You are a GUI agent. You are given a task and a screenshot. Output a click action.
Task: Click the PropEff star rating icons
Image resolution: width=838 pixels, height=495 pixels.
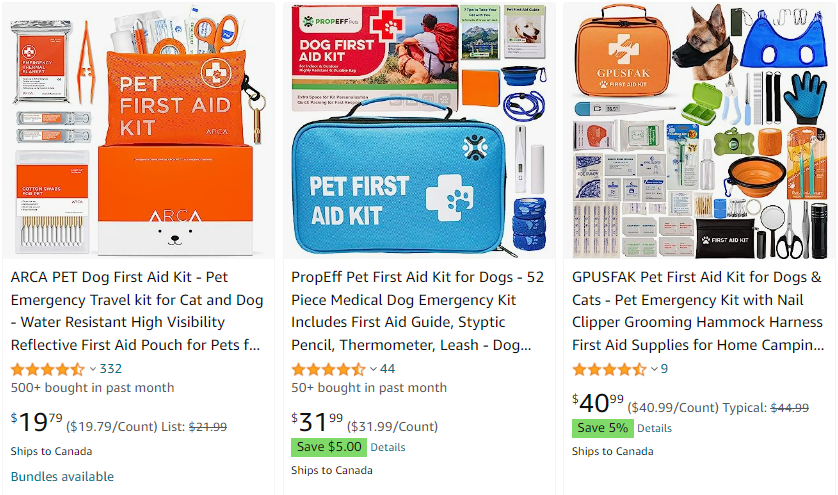pos(328,369)
